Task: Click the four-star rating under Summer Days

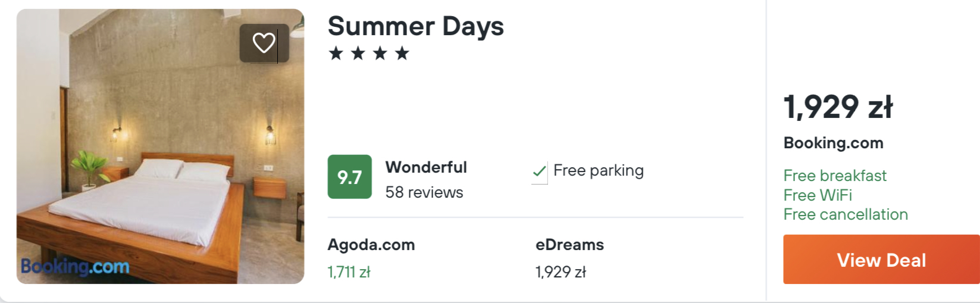Action: coord(369,54)
